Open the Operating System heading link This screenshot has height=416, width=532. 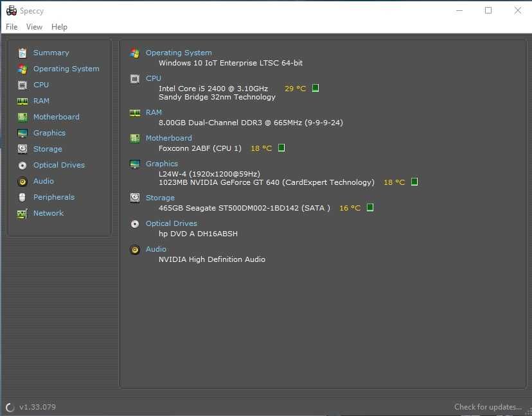(179, 53)
